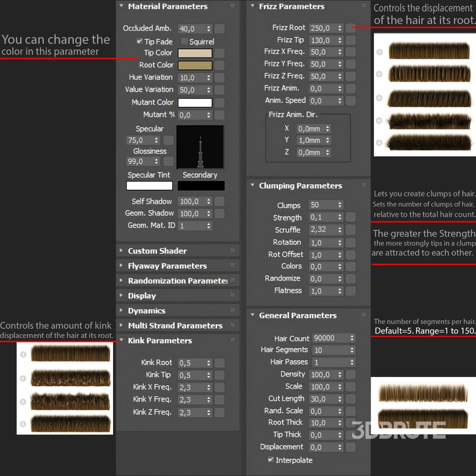Disable the Tip Fade checkbox
Screen dimensions: 476x476
[x=139, y=41]
